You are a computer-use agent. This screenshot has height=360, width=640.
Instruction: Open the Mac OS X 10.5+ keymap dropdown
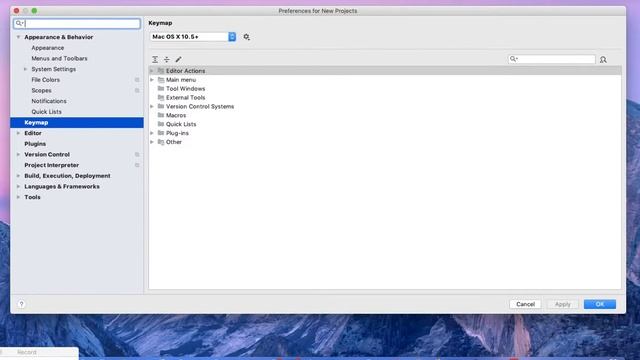193,37
